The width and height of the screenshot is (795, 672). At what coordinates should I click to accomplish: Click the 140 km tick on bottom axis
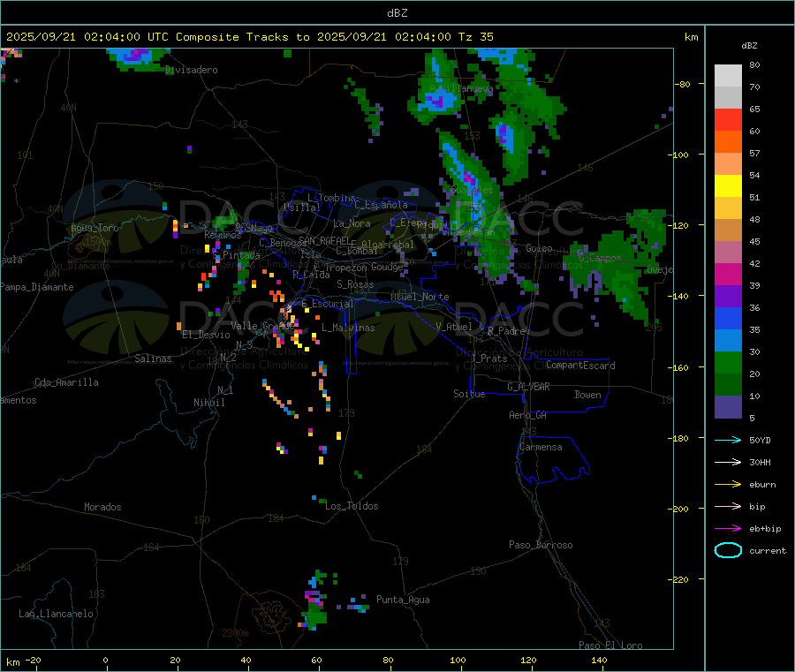(599, 660)
